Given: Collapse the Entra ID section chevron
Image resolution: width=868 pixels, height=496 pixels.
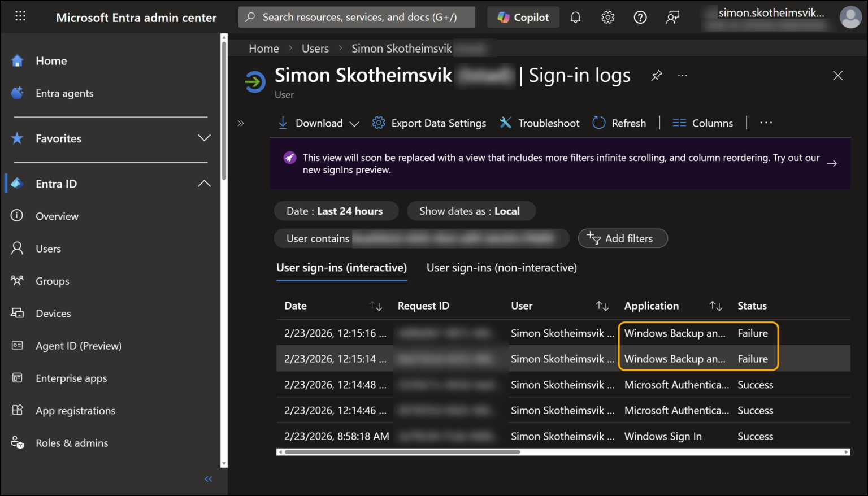Looking at the screenshot, I should pyautogui.click(x=204, y=184).
